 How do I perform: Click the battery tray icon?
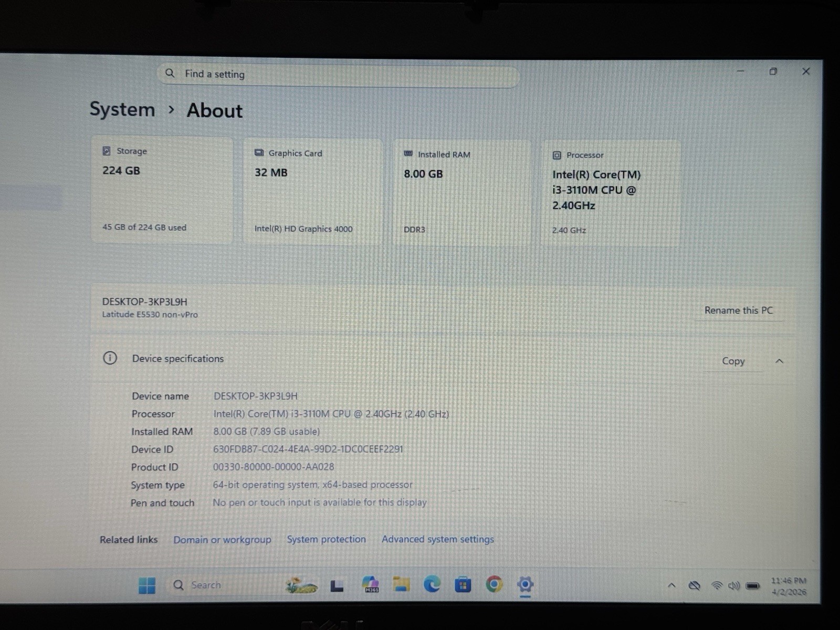(752, 585)
